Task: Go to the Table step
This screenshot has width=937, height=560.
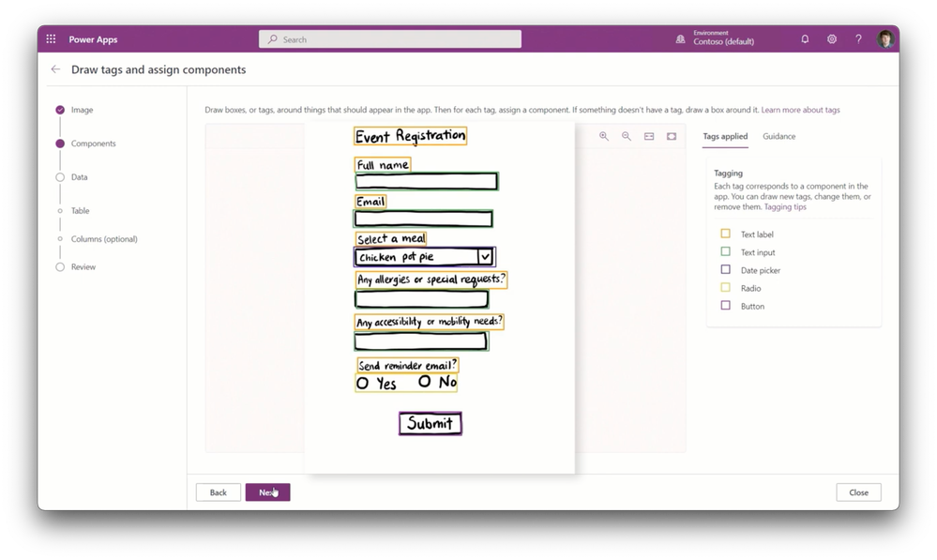Action: (x=80, y=210)
